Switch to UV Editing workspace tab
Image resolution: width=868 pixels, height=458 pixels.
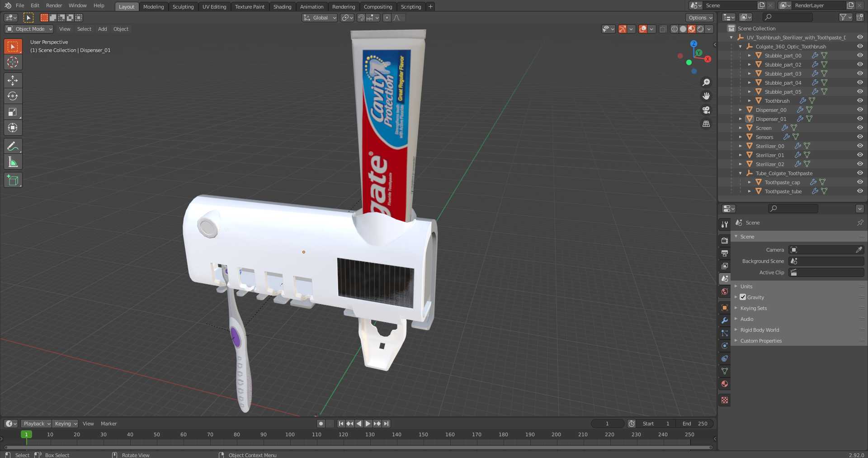click(214, 7)
